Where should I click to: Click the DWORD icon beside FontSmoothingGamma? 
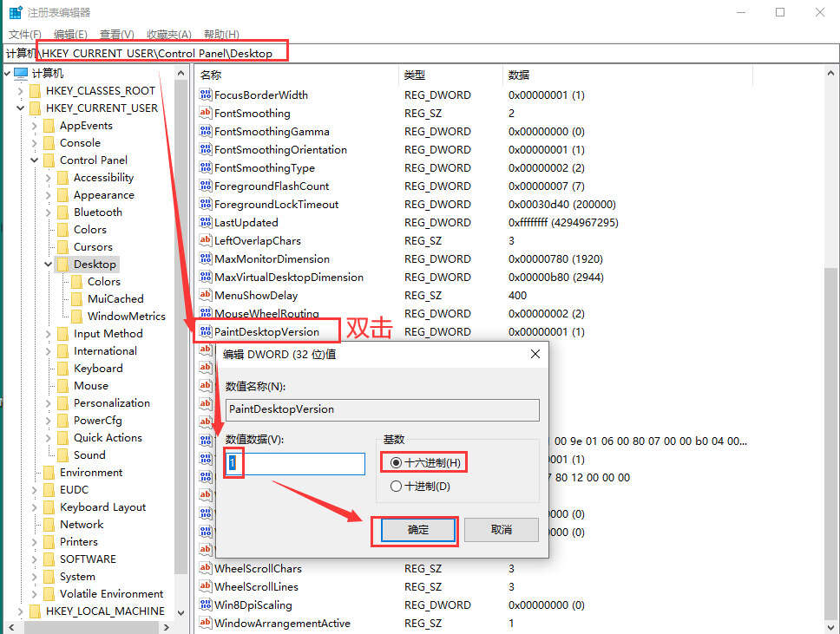pyautogui.click(x=205, y=131)
